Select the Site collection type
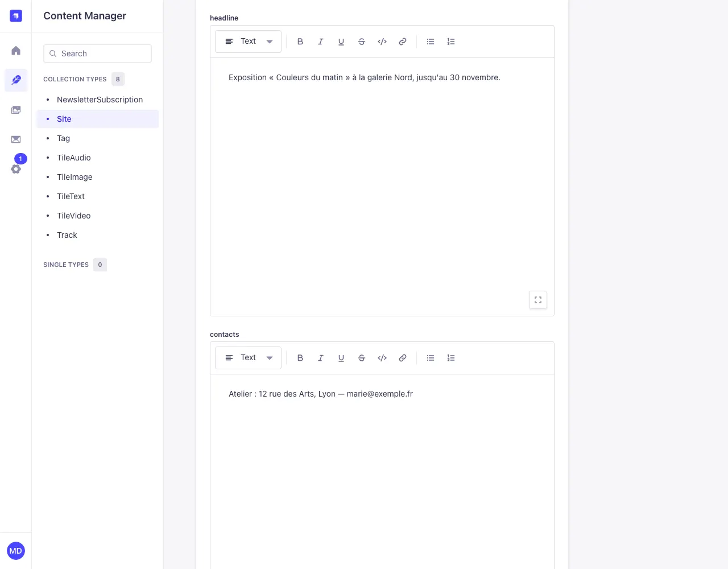 pyautogui.click(x=98, y=119)
